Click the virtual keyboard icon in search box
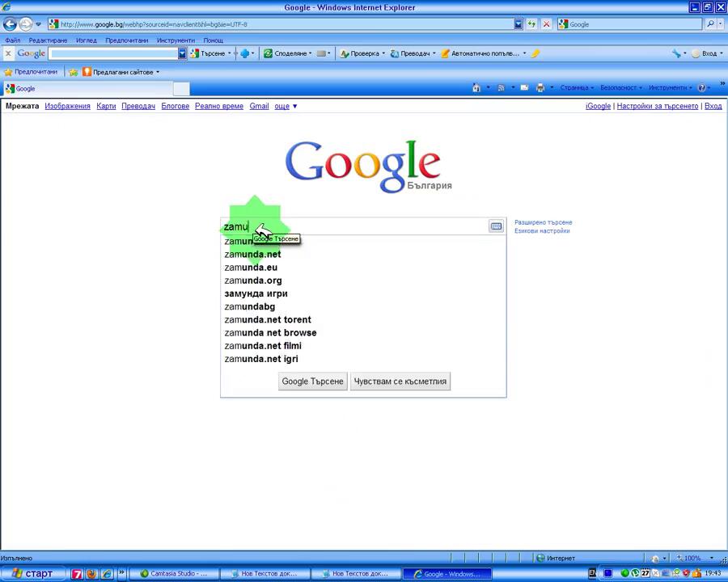The height and width of the screenshot is (582, 728). [x=496, y=226]
